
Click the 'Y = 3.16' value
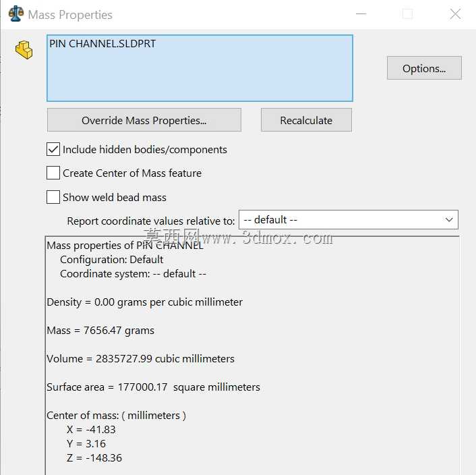coord(86,444)
